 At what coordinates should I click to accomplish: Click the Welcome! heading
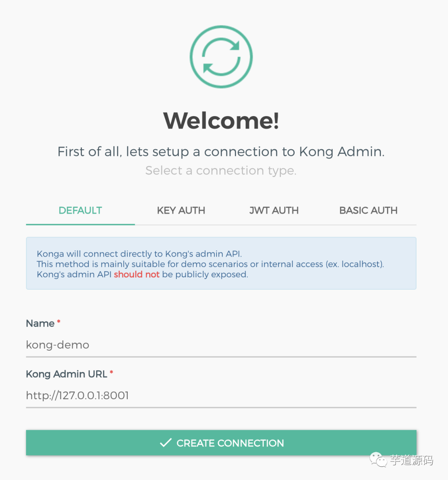221,121
